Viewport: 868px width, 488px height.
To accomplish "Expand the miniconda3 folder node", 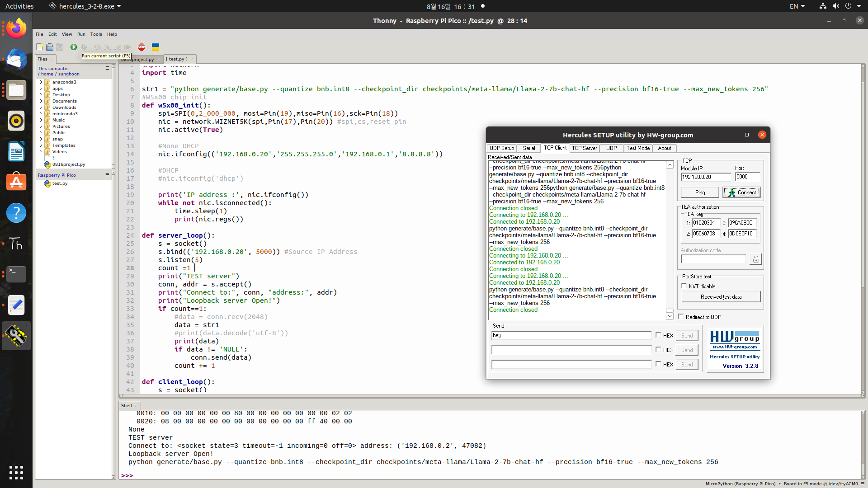I will [x=41, y=114].
